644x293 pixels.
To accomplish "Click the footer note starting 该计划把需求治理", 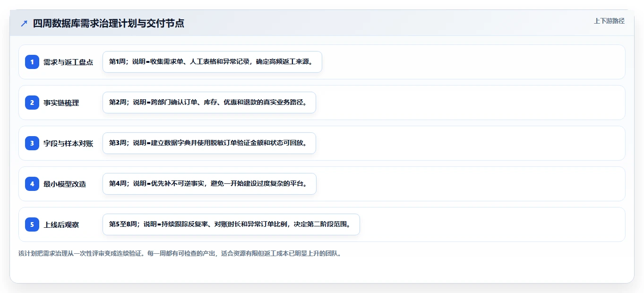I will coord(180,253).
